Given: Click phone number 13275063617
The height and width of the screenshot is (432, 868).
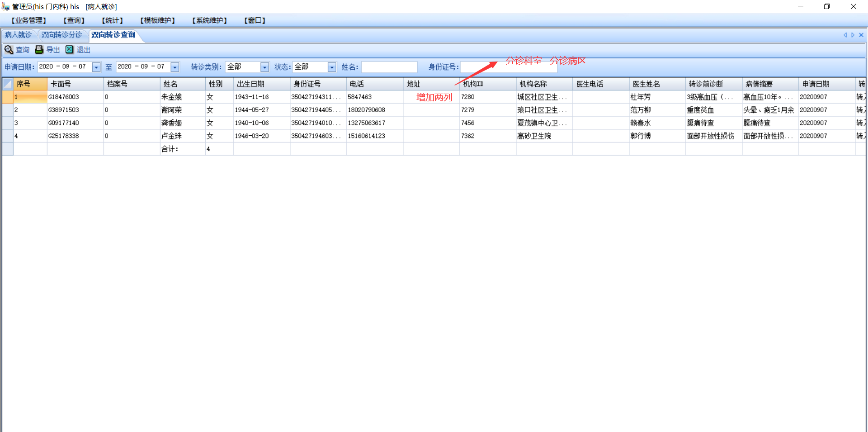Looking at the screenshot, I should [367, 123].
